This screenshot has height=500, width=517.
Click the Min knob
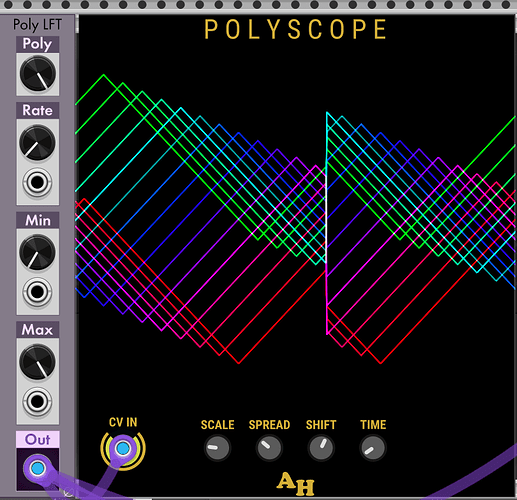coord(37,252)
